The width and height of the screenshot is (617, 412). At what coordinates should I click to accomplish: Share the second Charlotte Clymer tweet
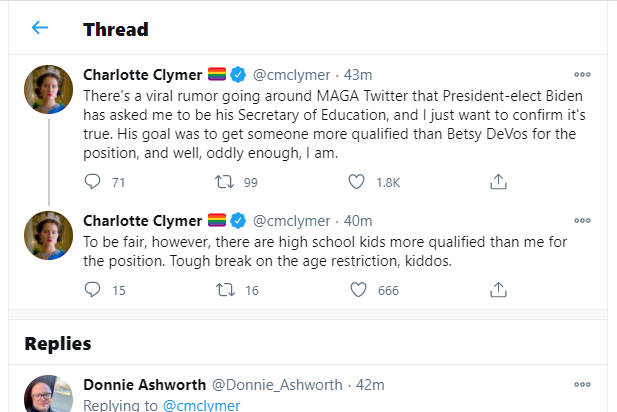498,290
